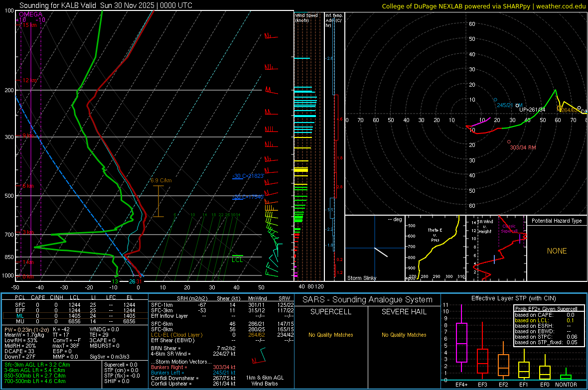This screenshot has width=588, height=390.
Task: Click the orange 264/62 hodograph label
Action: coord(569,110)
